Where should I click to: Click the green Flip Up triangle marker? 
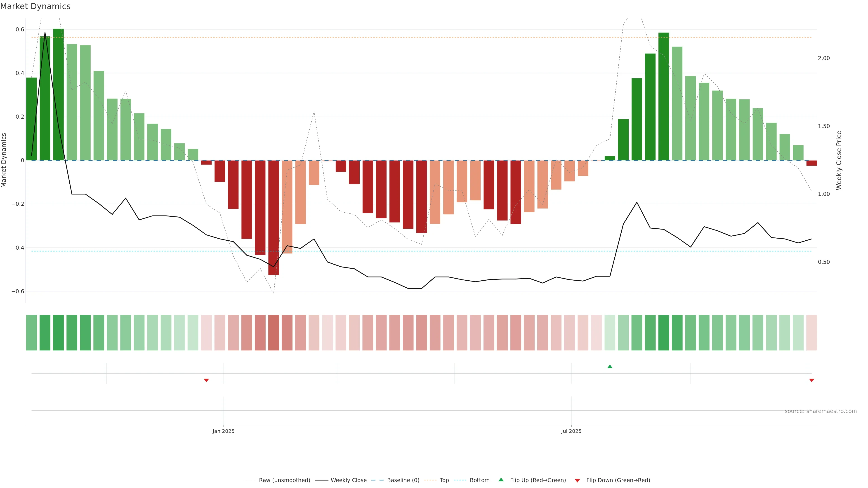coord(610,366)
